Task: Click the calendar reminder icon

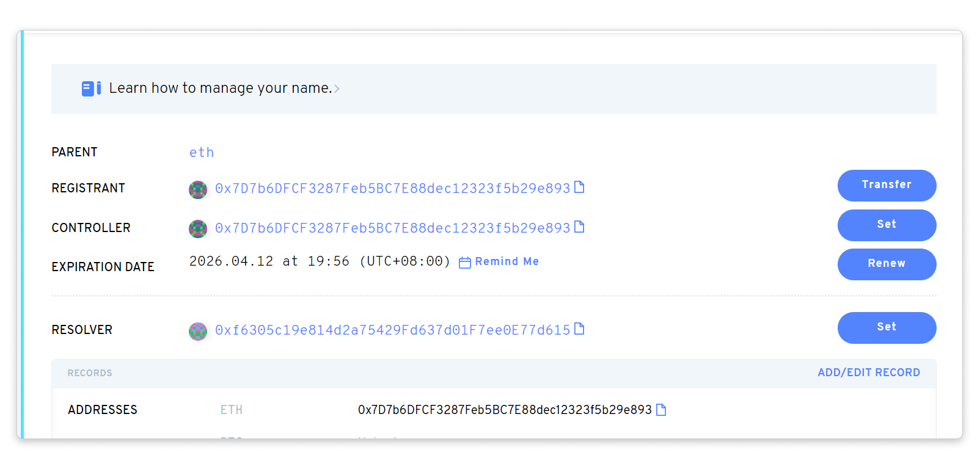Action: click(465, 262)
